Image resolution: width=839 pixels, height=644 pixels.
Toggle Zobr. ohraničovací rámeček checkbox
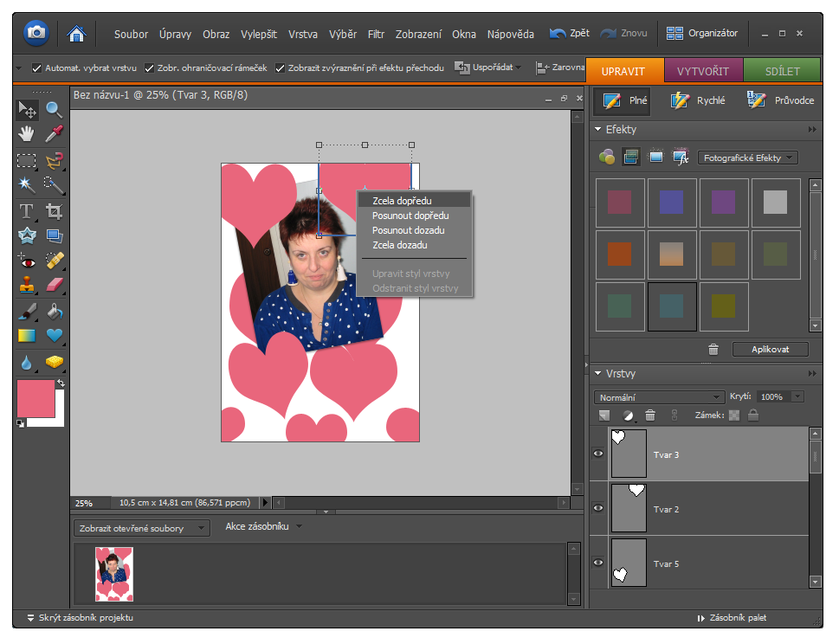(150, 68)
